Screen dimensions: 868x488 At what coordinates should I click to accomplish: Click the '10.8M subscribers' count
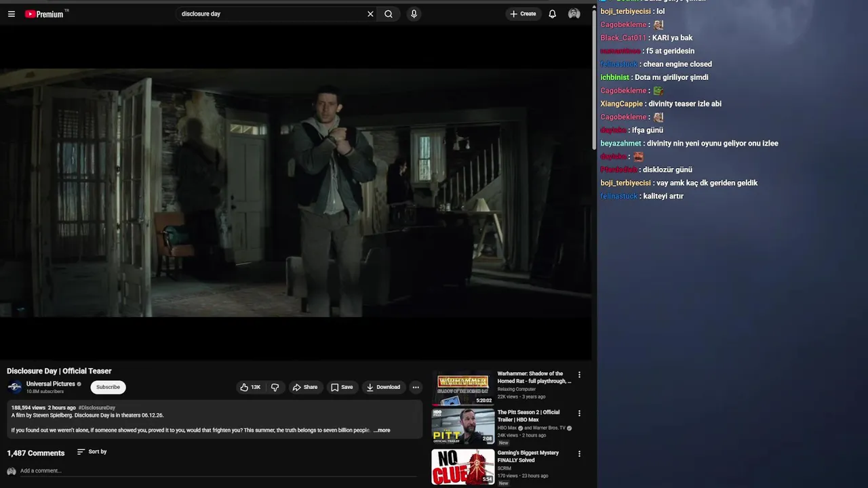[45, 392]
